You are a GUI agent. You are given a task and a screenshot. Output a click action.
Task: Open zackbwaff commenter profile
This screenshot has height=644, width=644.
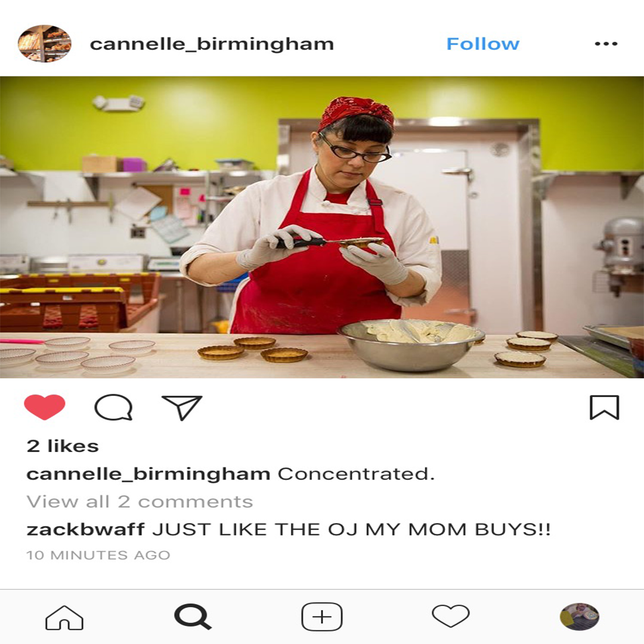[85, 529]
